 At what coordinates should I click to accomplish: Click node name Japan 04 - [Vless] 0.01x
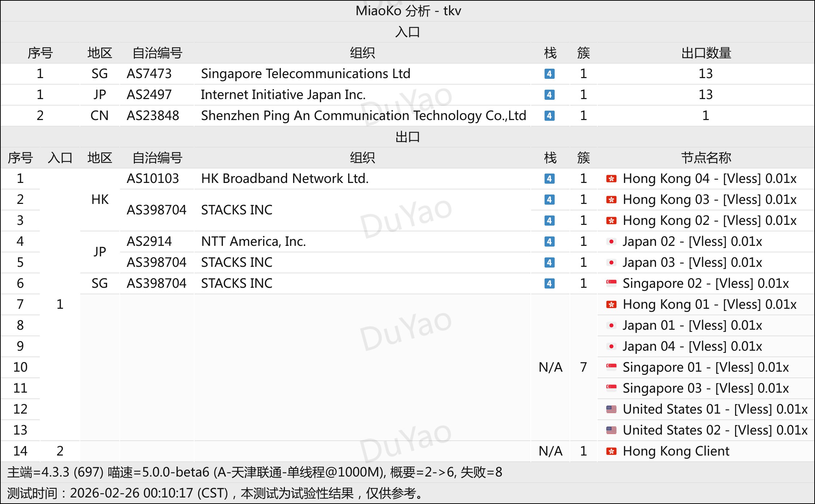click(x=692, y=346)
